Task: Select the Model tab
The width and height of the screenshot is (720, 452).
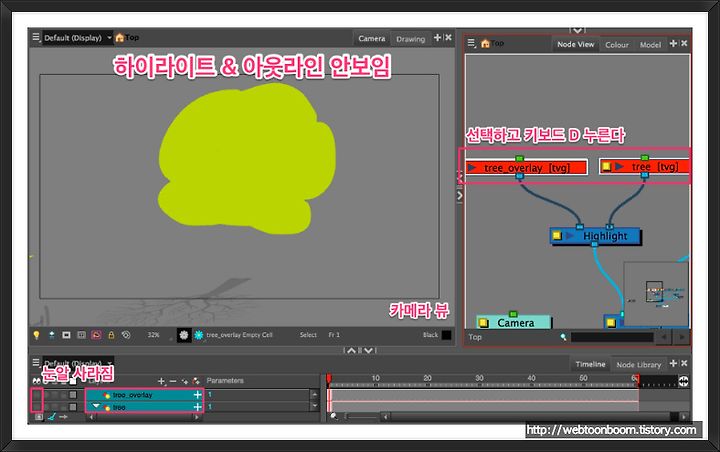Action: [650, 45]
